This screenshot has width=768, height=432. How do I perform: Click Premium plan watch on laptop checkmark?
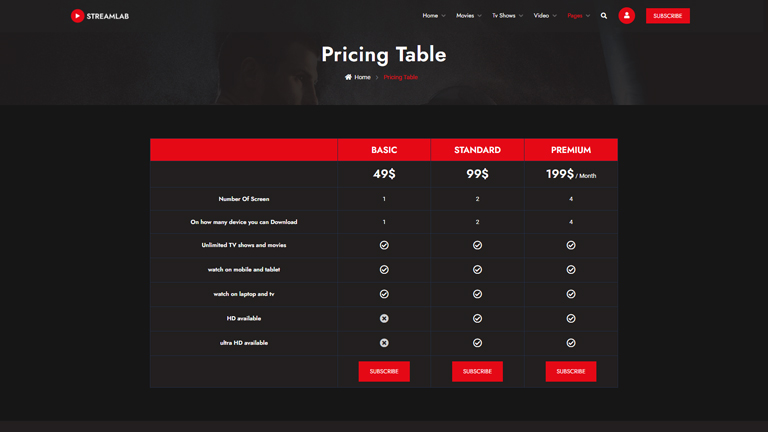pos(571,294)
